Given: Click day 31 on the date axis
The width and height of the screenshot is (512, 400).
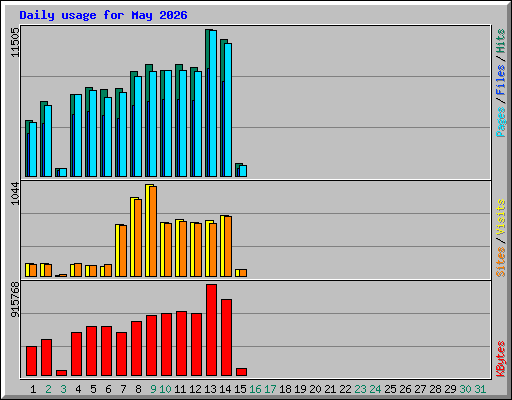Looking at the screenshot, I should pos(480,389).
